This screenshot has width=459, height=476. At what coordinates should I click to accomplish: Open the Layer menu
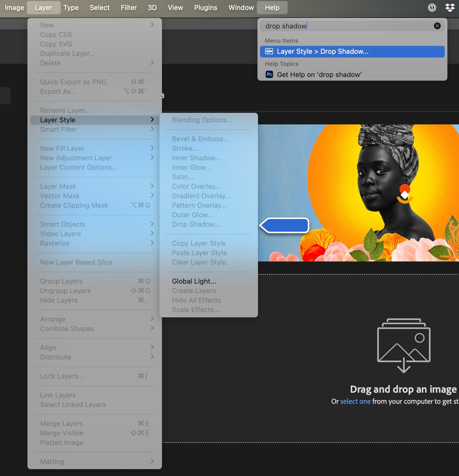(x=44, y=8)
